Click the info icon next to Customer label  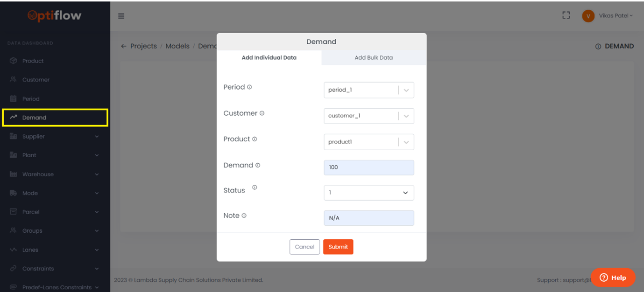(262, 113)
